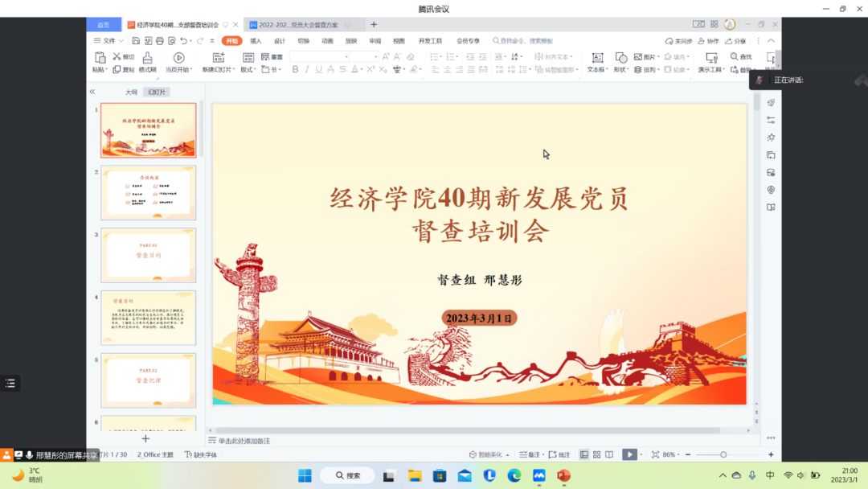Open the 插入 ribbon tab
Viewport: 868px width, 489px height.
tap(256, 41)
